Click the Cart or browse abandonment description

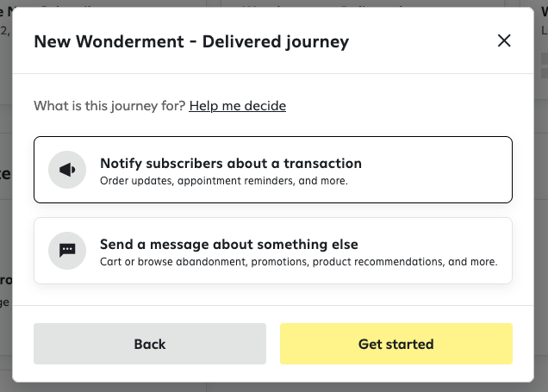(x=298, y=262)
